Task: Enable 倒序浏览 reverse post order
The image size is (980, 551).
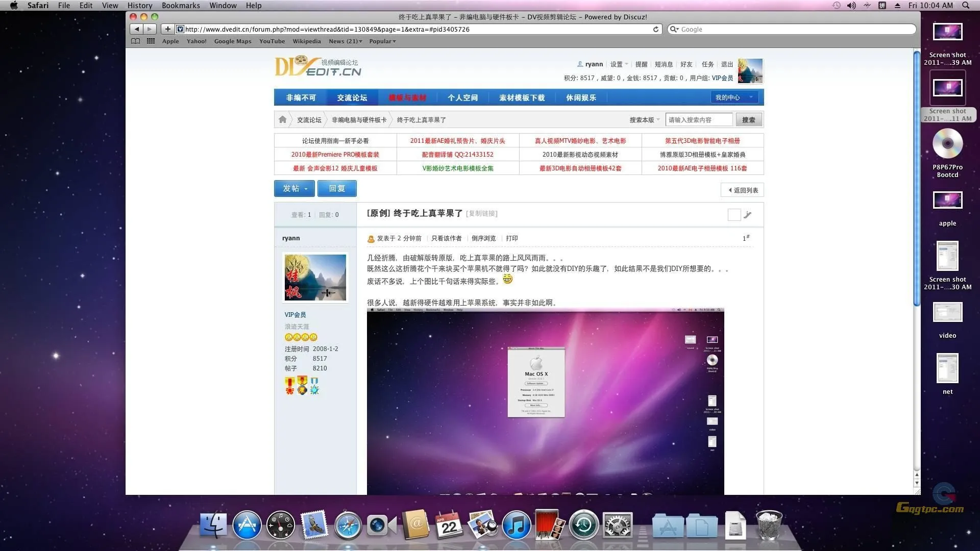Action: (483, 238)
